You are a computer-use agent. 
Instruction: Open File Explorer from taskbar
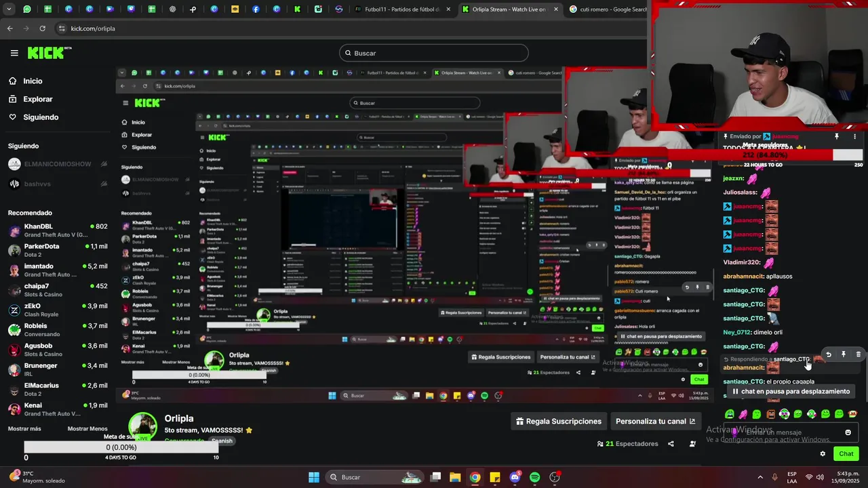click(x=455, y=477)
